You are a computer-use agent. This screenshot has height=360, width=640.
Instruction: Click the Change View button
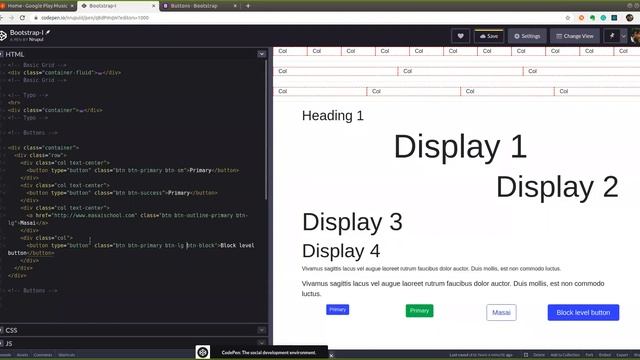pyautogui.click(x=575, y=36)
